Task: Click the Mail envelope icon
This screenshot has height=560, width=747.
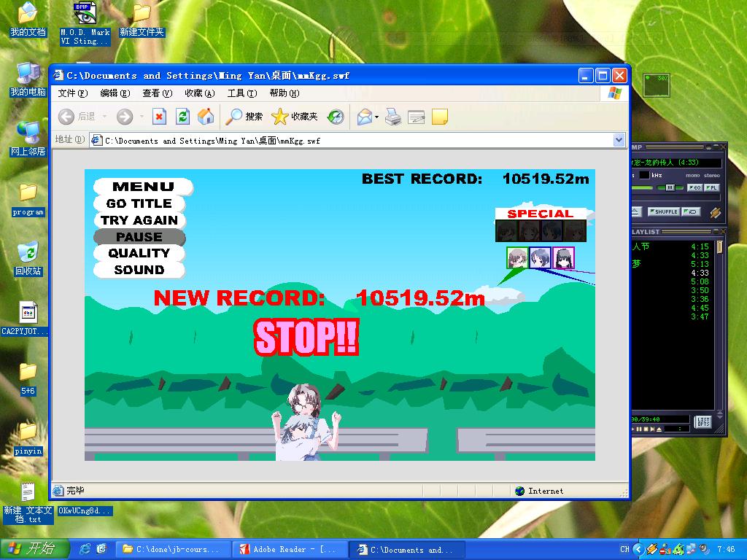Action: tap(365, 116)
